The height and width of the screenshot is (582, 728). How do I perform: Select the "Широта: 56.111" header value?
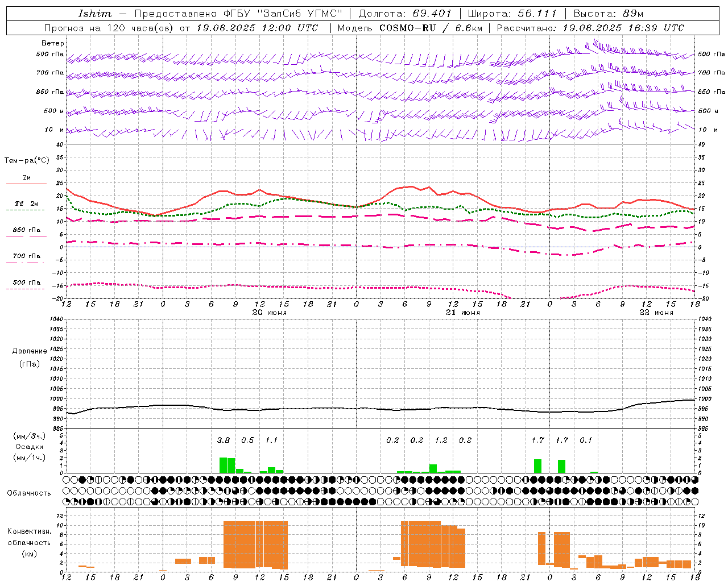pyautogui.click(x=512, y=14)
